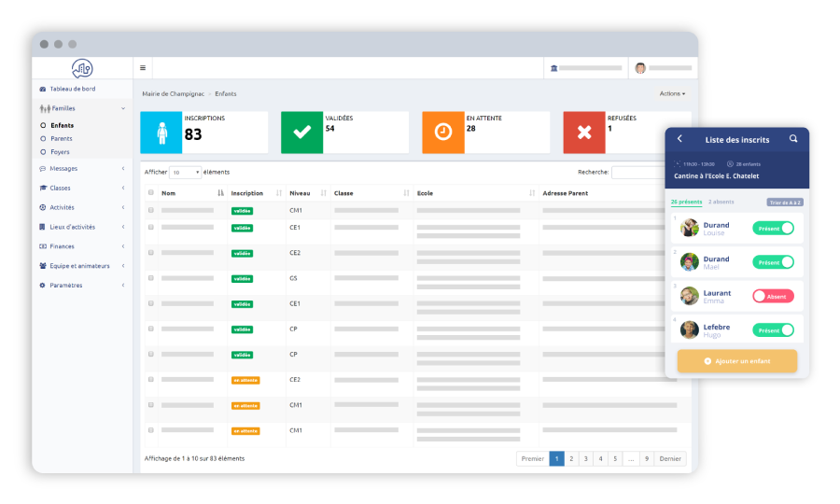Go to page 9 of the table
The image size is (840, 504).
point(647,459)
